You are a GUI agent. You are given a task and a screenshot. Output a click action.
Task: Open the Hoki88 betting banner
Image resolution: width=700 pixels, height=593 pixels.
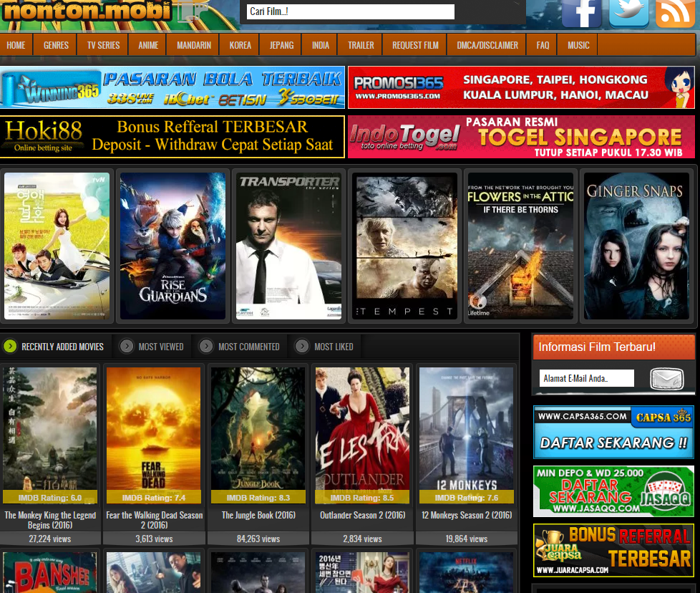(172, 137)
